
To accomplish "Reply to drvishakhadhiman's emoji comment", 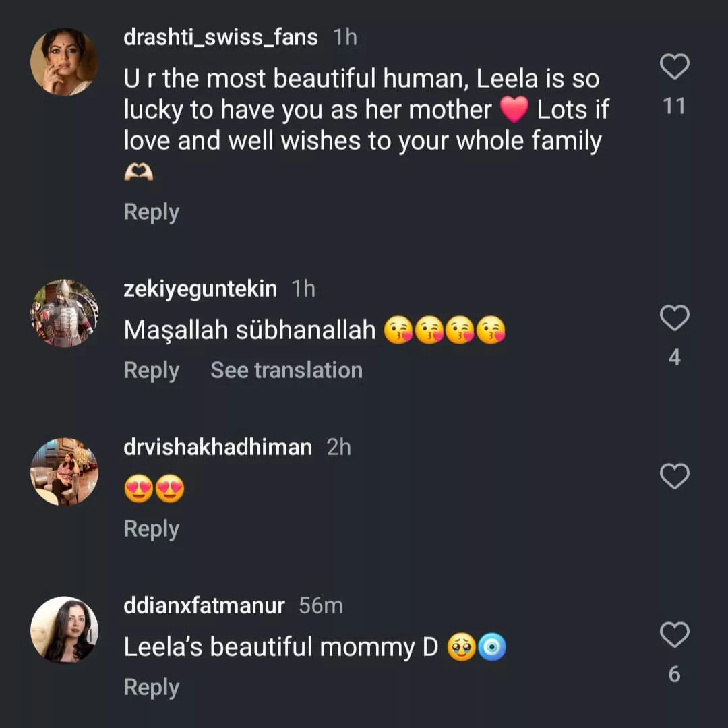I will point(151,529).
